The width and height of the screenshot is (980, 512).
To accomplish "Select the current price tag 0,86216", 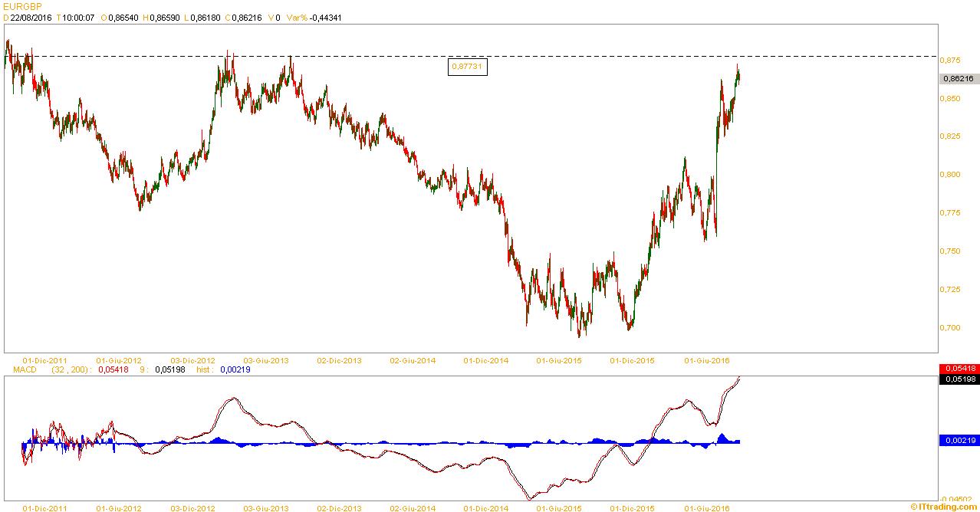I will 958,78.
